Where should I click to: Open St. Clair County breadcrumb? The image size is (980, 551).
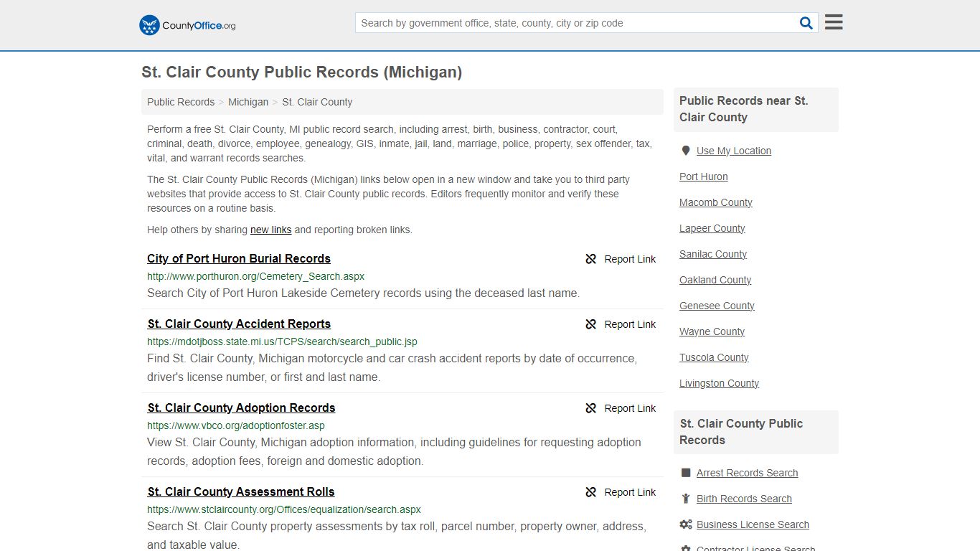317,102
